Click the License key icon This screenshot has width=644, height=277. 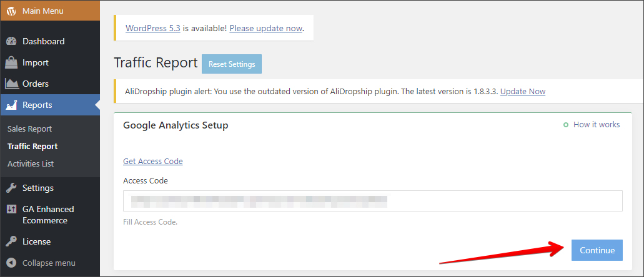click(11, 241)
